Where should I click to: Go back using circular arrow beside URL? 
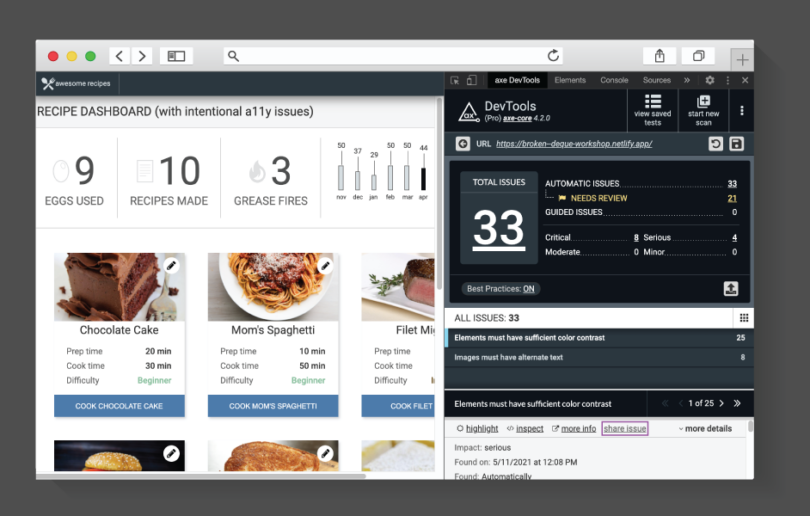tap(463, 144)
